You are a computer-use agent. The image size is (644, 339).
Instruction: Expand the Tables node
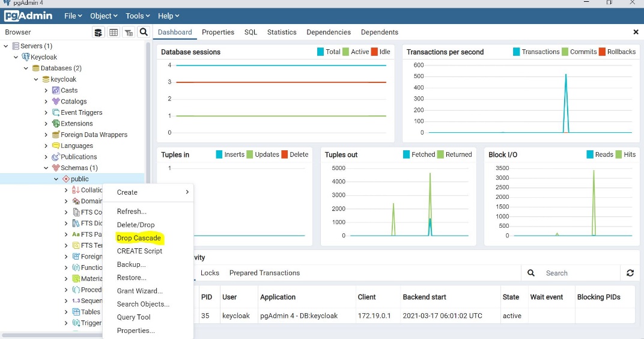coord(66,312)
